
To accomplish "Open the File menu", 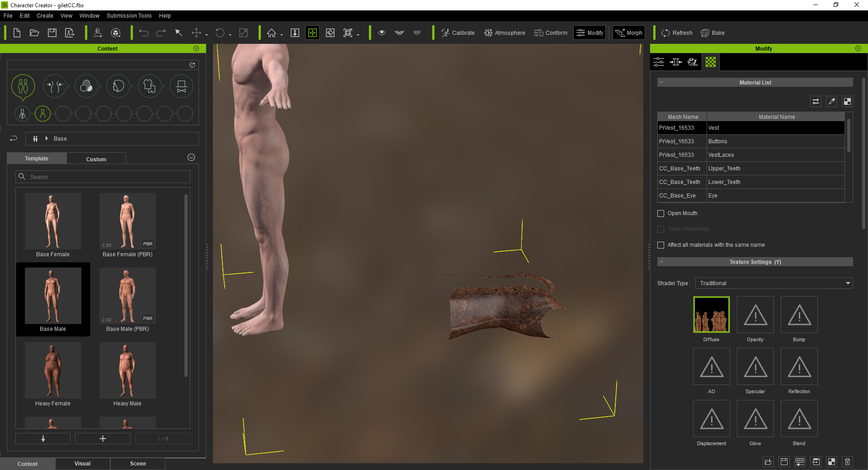I will pyautogui.click(x=8, y=15).
